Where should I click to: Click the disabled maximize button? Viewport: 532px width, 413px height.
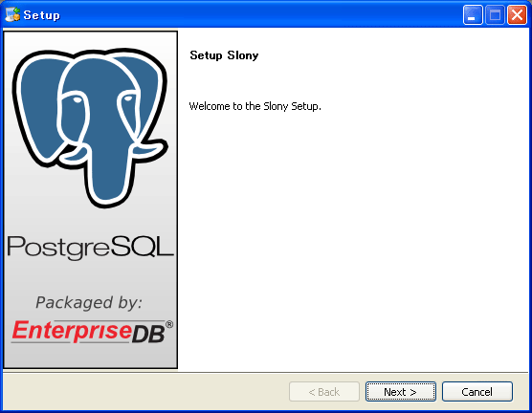coord(495,15)
